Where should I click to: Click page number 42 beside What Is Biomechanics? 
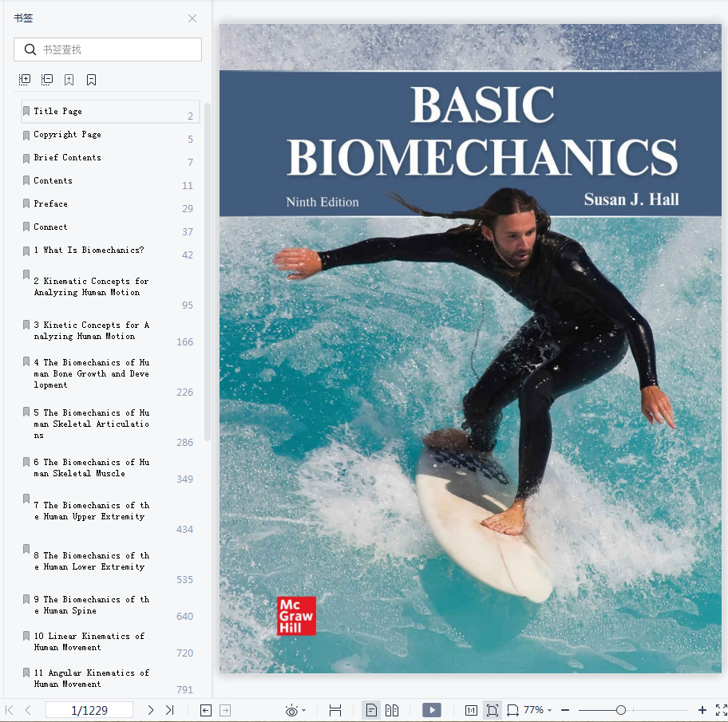(188, 255)
